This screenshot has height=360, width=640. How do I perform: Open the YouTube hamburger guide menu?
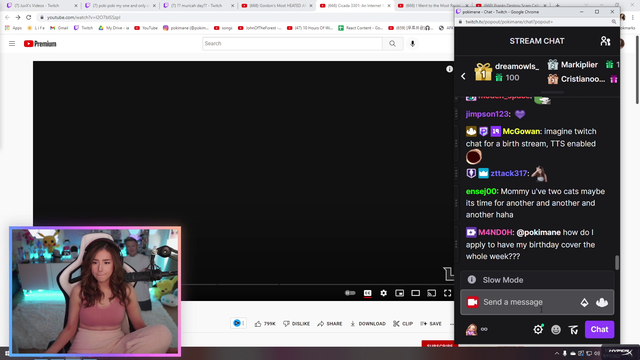point(12,43)
